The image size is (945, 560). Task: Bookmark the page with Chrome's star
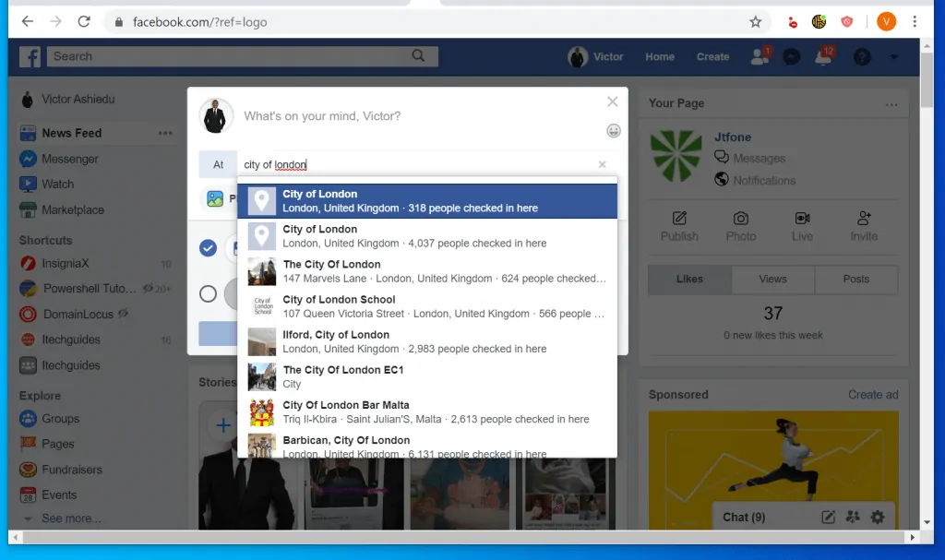(x=756, y=21)
